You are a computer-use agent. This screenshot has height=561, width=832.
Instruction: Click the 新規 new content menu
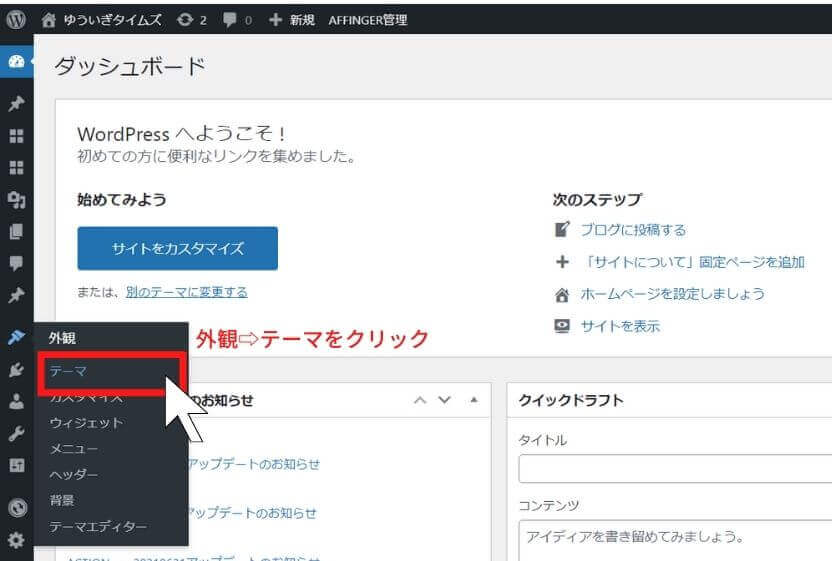(292, 20)
